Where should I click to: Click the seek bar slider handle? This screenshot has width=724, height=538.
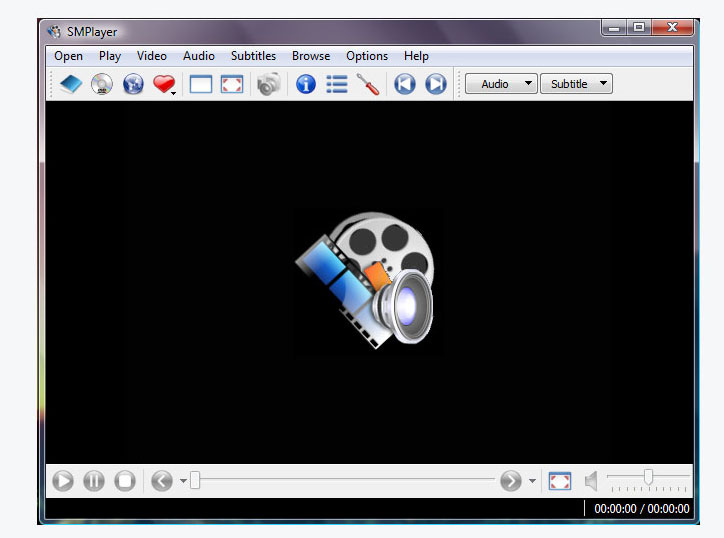coord(195,480)
